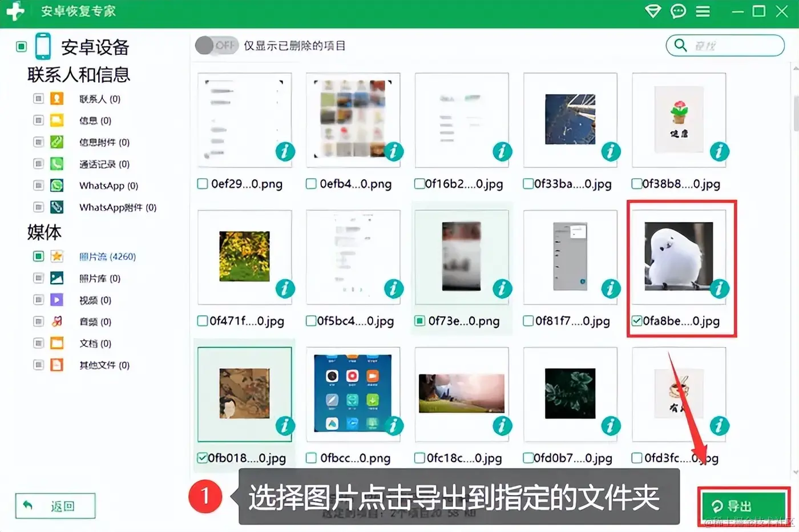Select the 照片流 (4260) category

107,257
